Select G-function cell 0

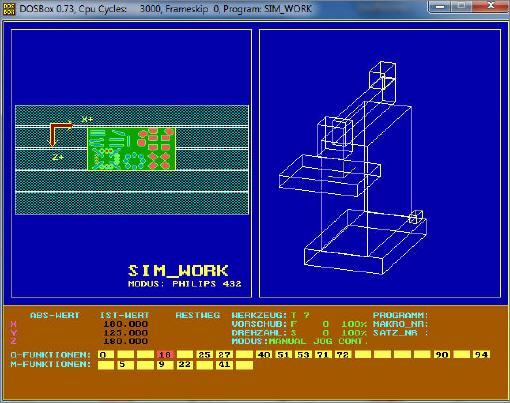(x=106, y=354)
